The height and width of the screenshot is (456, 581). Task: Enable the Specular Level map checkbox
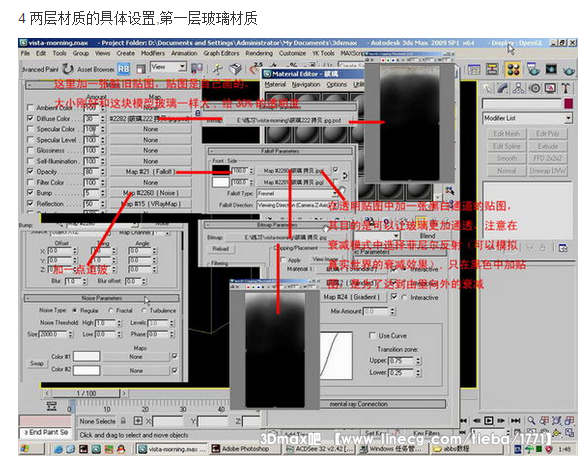coord(30,140)
